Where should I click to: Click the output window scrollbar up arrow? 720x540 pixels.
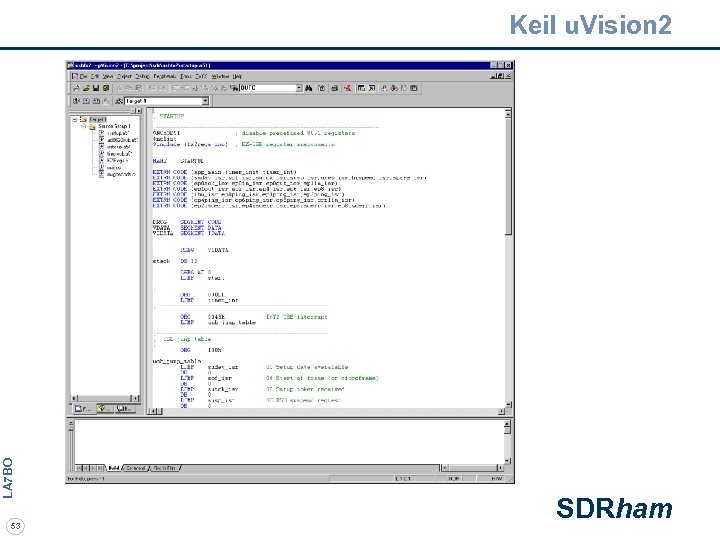(507, 423)
